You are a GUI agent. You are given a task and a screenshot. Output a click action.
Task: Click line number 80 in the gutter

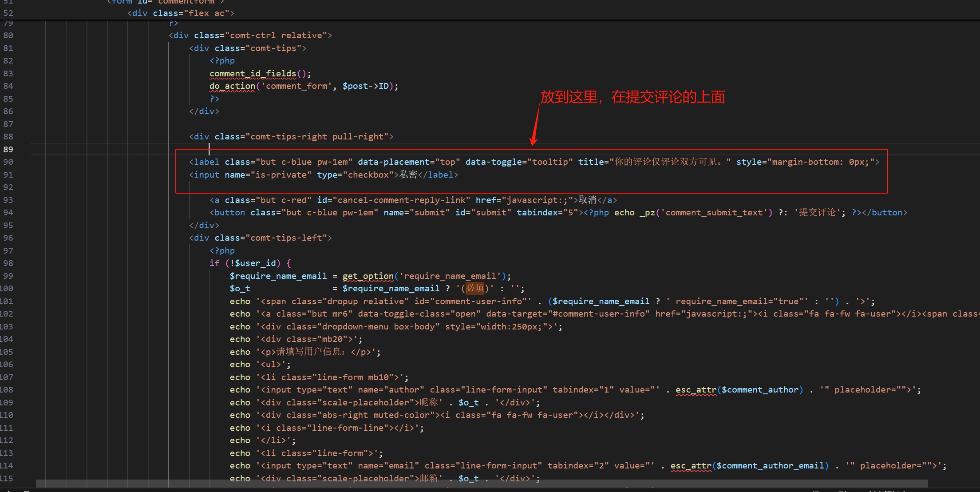pyautogui.click(x=8, y=35)
